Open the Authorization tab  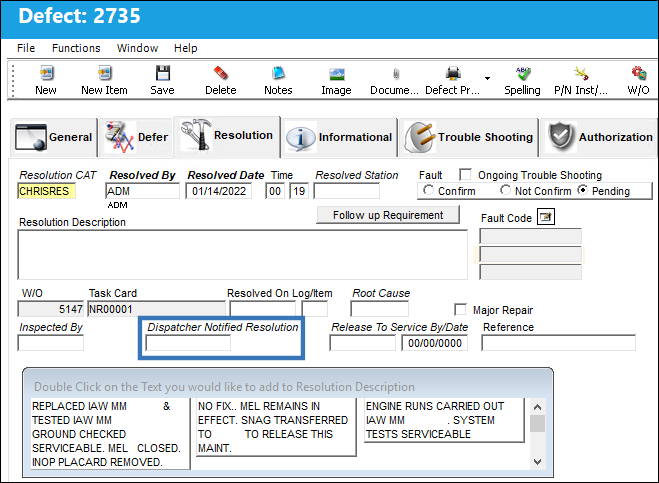[x=599, y=137]
